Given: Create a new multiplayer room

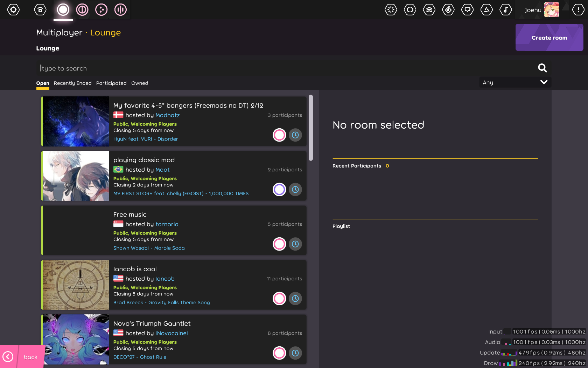Looking at the screenshot, I should click(549, 38).
